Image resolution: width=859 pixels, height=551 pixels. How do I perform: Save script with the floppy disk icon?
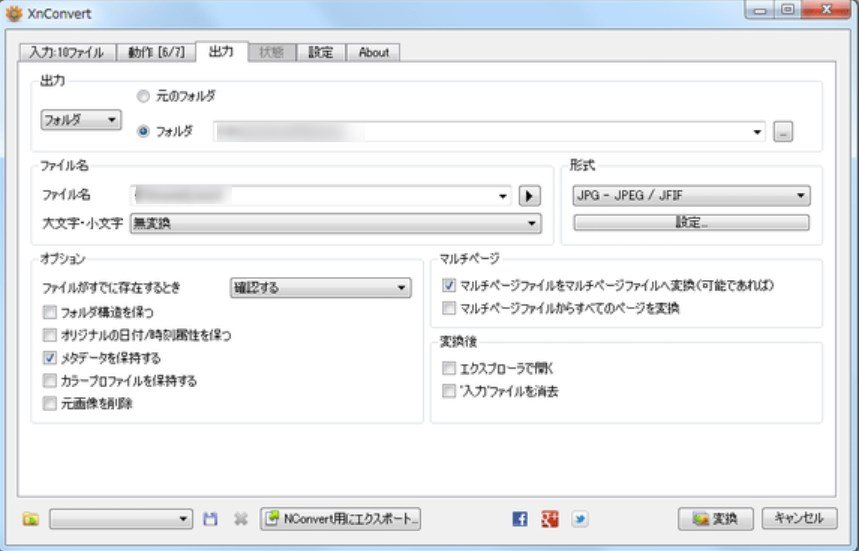click(x=210, y=519)
